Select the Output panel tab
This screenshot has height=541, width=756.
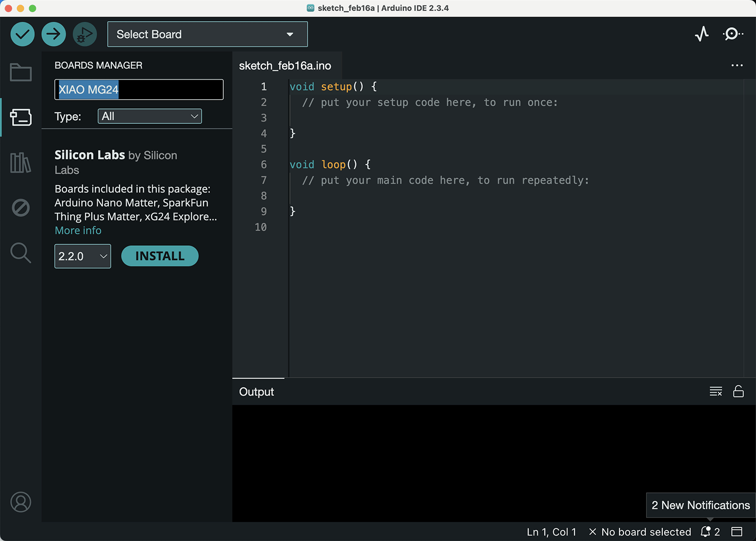click(257, 392)
